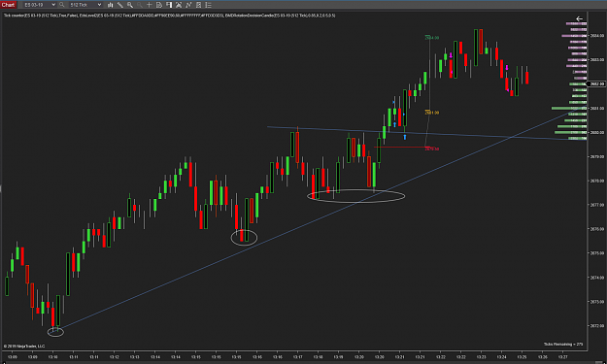Image resolution: width=607 pixels, height=364 pixels.
Task: Click the horizontal scrollbar at bottom right
Action: (x=598, y=362)
